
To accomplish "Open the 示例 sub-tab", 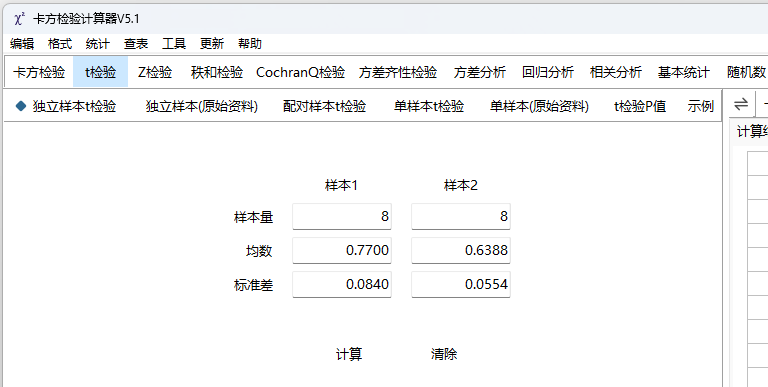I will pyautogui.click(x=700, y=106).
